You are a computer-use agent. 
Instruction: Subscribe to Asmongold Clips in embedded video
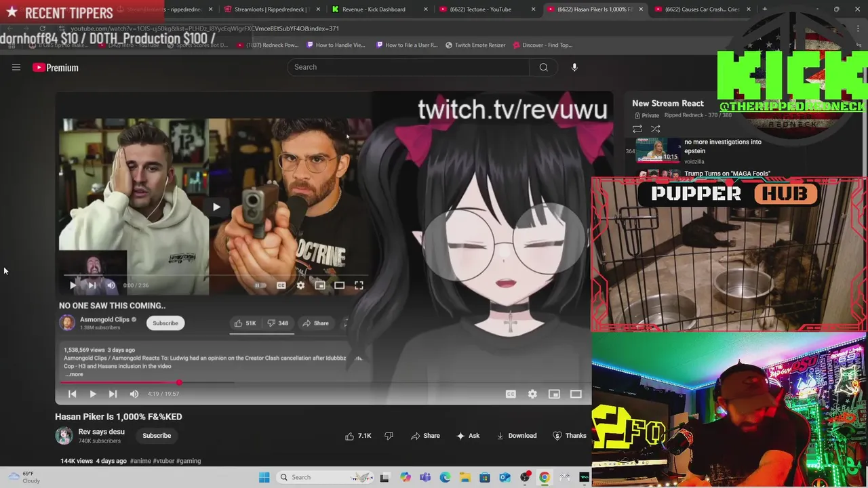point(165,323)
